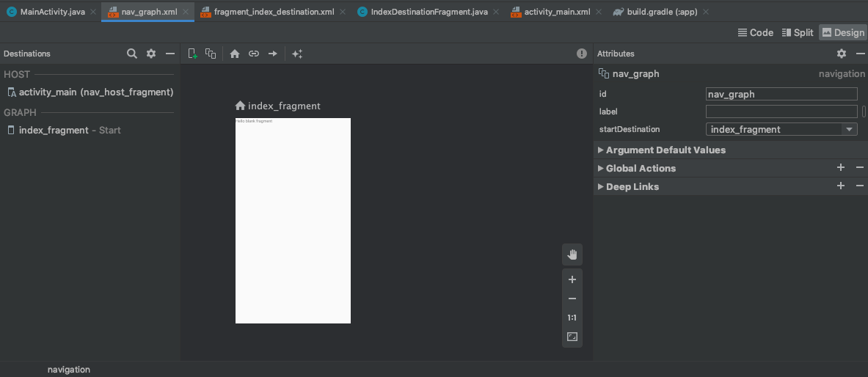
Task: Open Destinations panel settings gear
Action: 151,54
